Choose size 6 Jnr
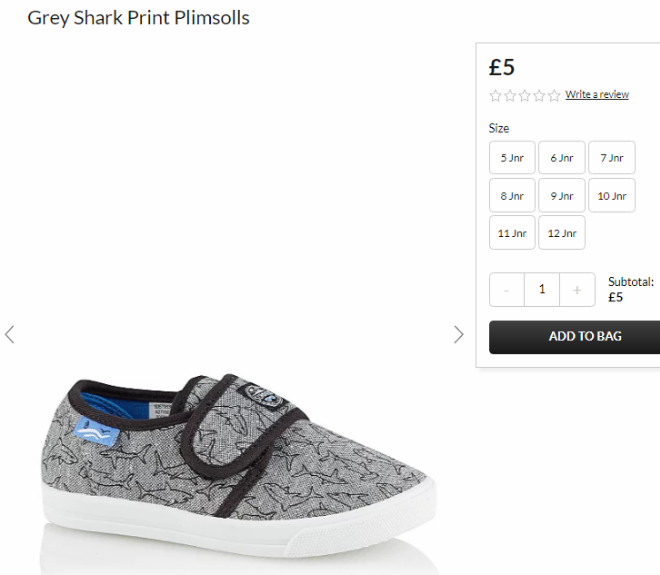660x575 pixels. point(562,158)
